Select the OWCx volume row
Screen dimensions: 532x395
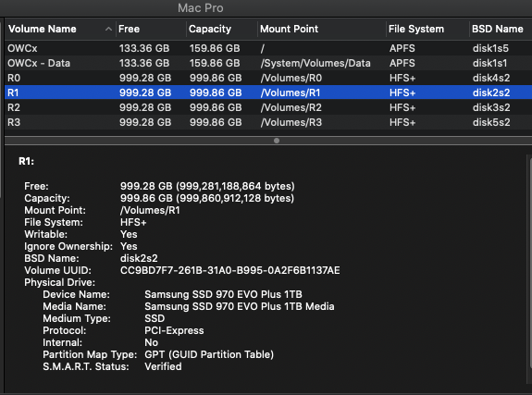pos(268,48)
